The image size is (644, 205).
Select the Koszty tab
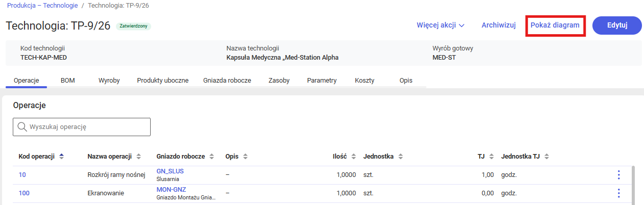pyautogui.click(x=364, y=81)
